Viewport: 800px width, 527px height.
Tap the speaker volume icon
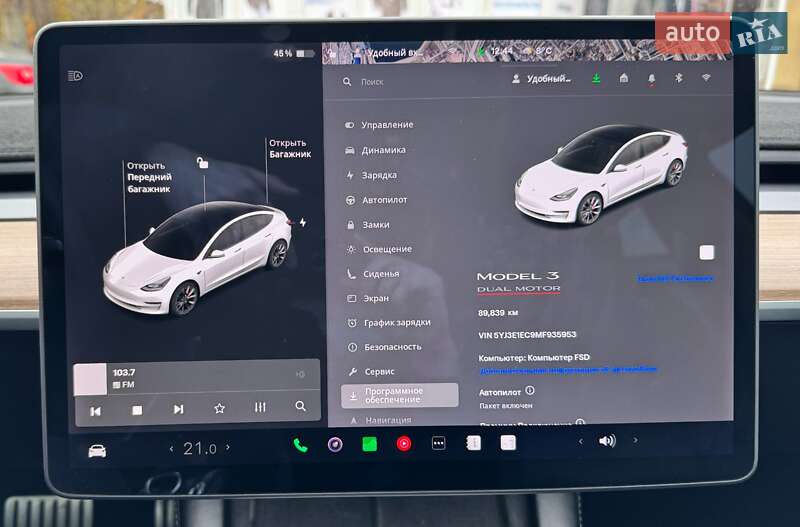pyautogui.click(x=607, y=441)
